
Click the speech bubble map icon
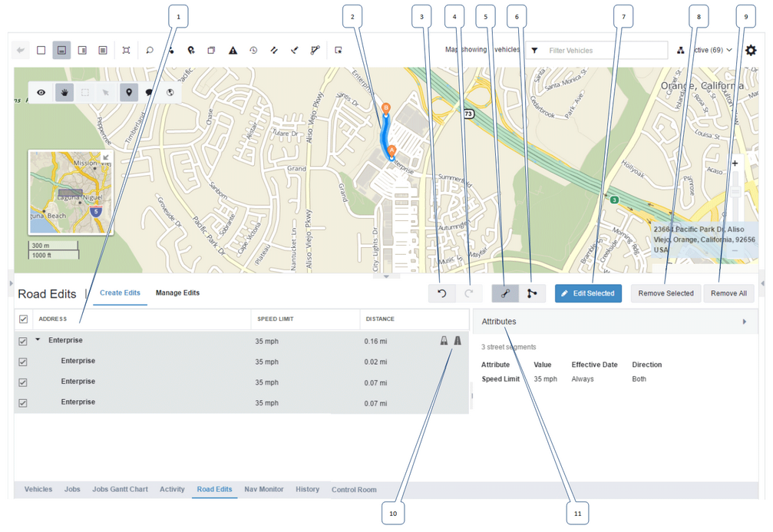(149, 92)
